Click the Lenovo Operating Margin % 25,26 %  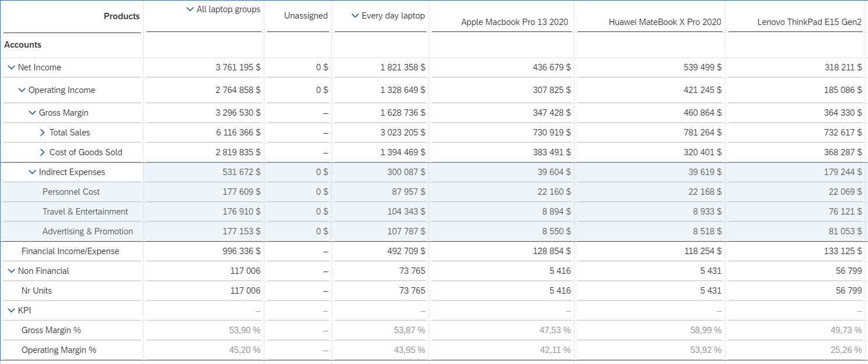[x=846, y=350]
